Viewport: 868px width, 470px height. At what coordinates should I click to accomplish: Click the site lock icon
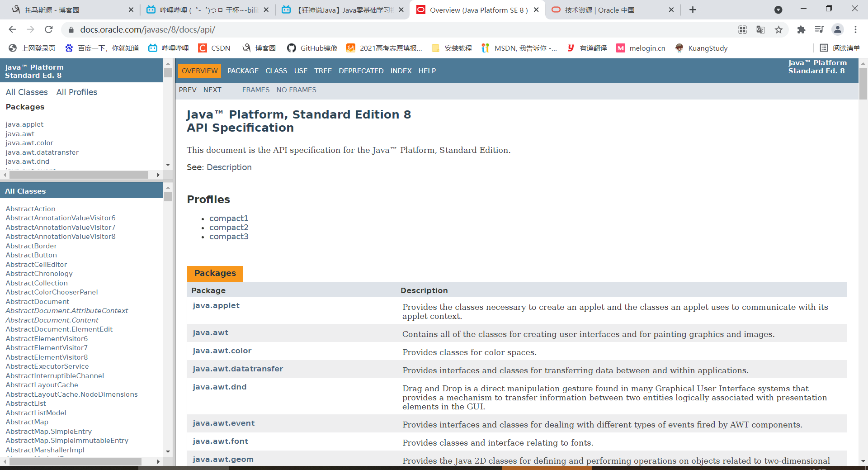(x=71, y=30)
